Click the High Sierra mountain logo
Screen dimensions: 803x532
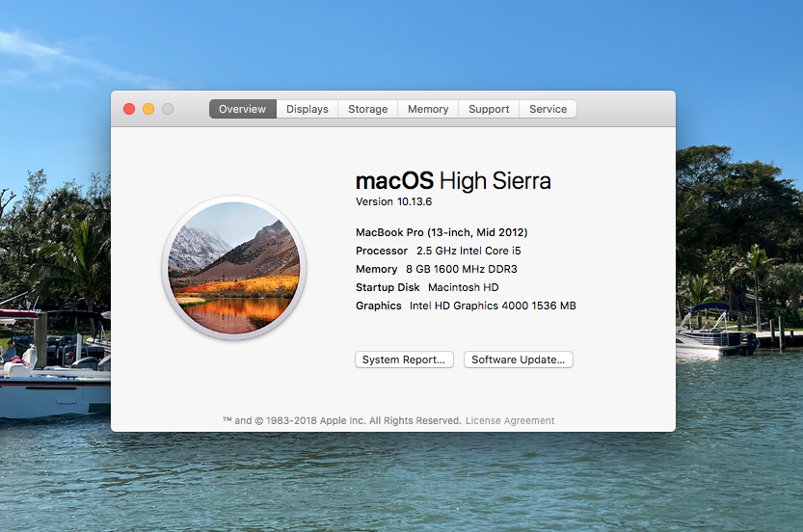tap(234, 268)
